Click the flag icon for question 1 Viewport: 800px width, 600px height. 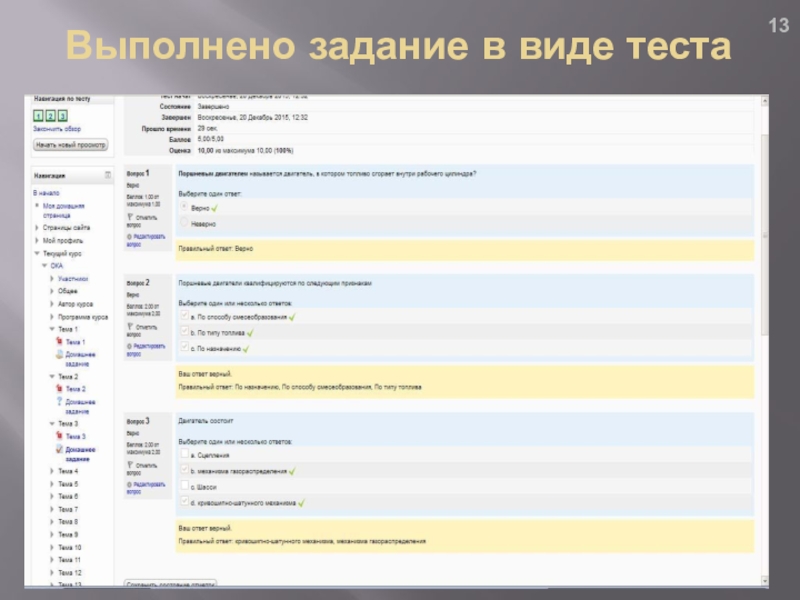[x=130, y=216]
